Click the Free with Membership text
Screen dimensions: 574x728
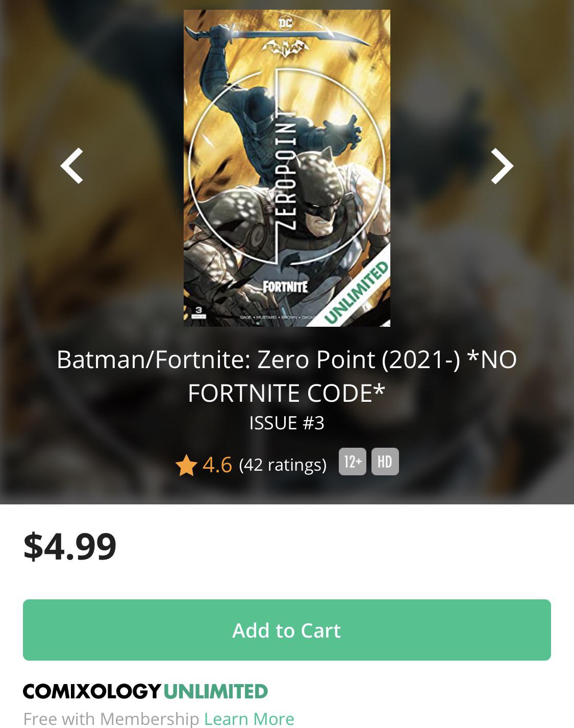(110, 718)
